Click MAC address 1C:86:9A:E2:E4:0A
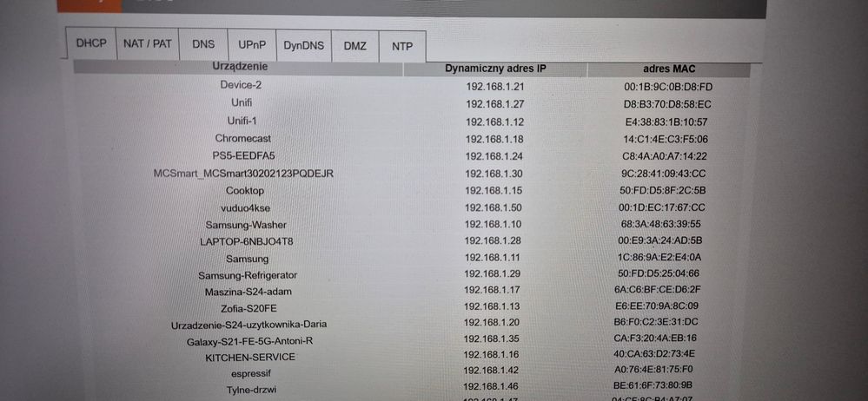This screenshot has height=401, width=868. point(659,257)
